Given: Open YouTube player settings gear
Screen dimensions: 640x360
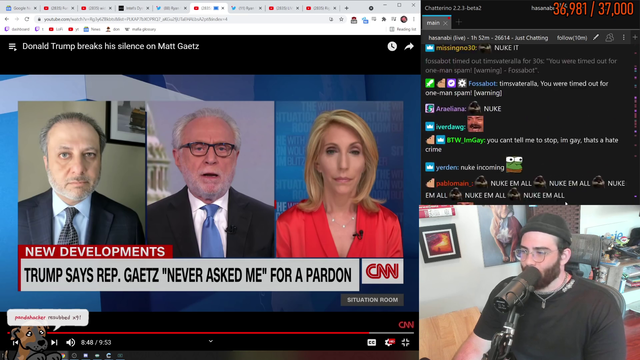Looking at the screenshot, I should point(389,342).
